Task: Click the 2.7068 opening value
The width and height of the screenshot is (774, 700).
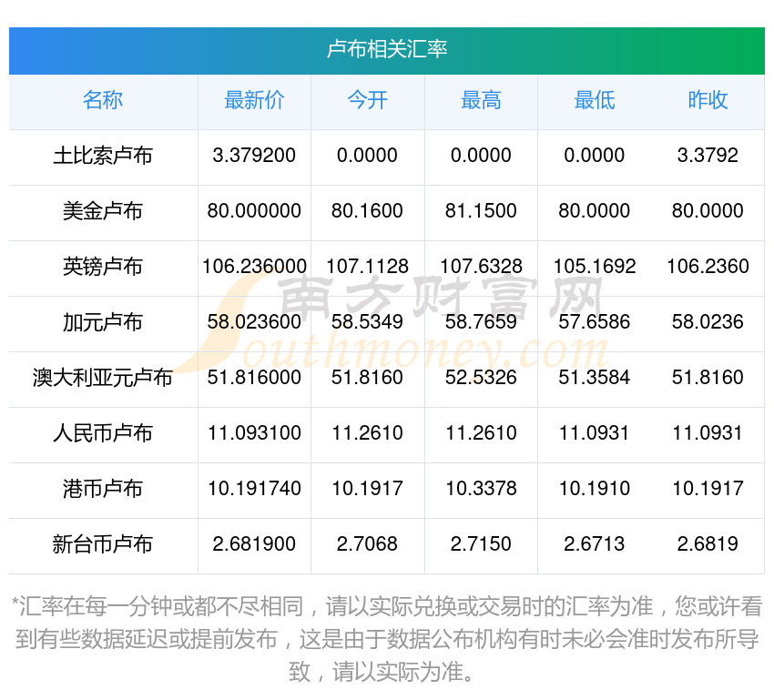Action: coord(367,544)
